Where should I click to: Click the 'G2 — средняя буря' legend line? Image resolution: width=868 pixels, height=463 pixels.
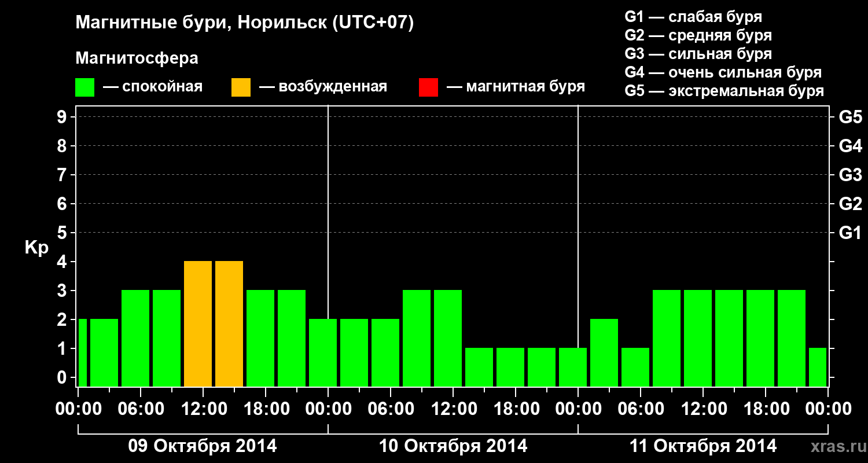click(698, 35)
